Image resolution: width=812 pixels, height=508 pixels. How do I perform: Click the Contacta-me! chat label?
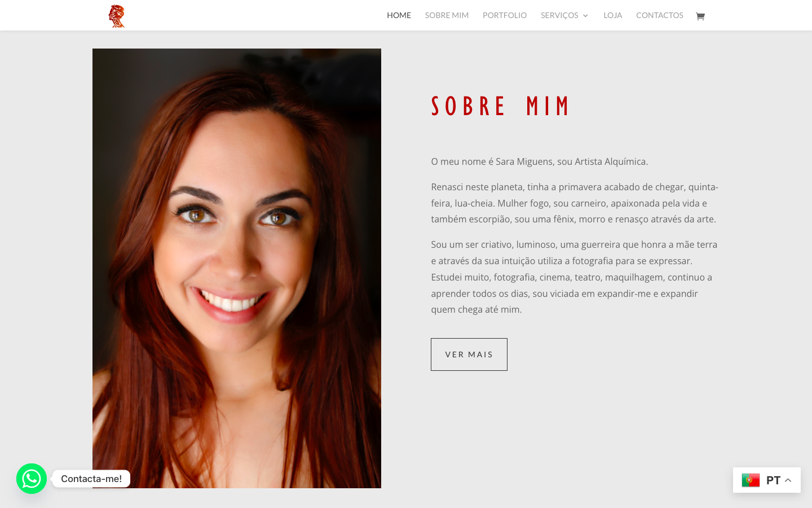[x=91, y=479]
